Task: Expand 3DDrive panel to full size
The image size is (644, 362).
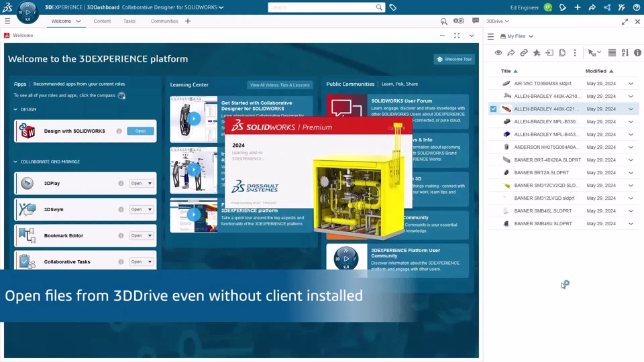Action: pyautogui.click(x=625, y=21)
